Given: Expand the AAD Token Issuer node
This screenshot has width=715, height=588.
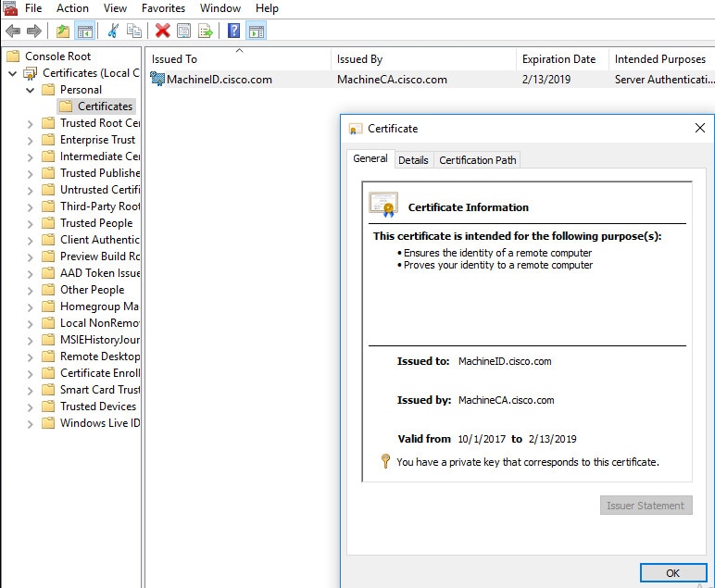Looking at the screenshot, I should [30, 273].
